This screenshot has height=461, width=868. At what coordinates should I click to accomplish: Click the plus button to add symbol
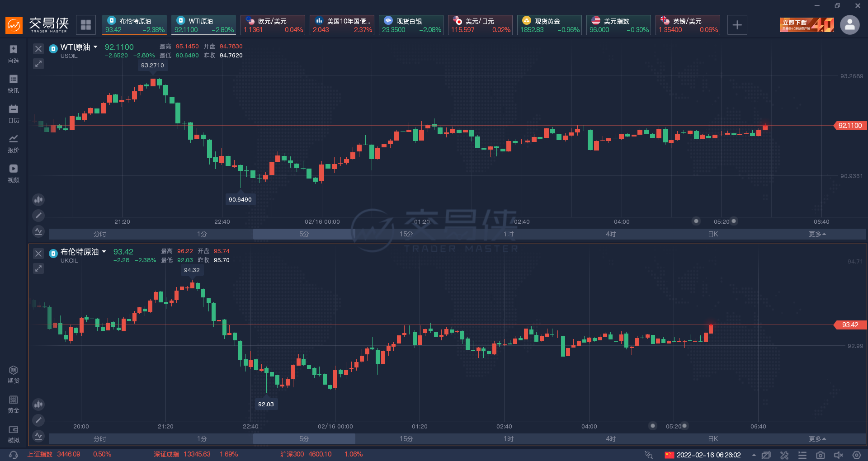pyautogui.click(x=737, y=25)
